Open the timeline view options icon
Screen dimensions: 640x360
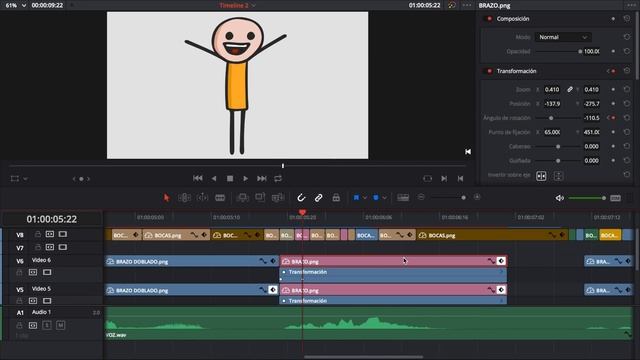click(x=403, y=198)
